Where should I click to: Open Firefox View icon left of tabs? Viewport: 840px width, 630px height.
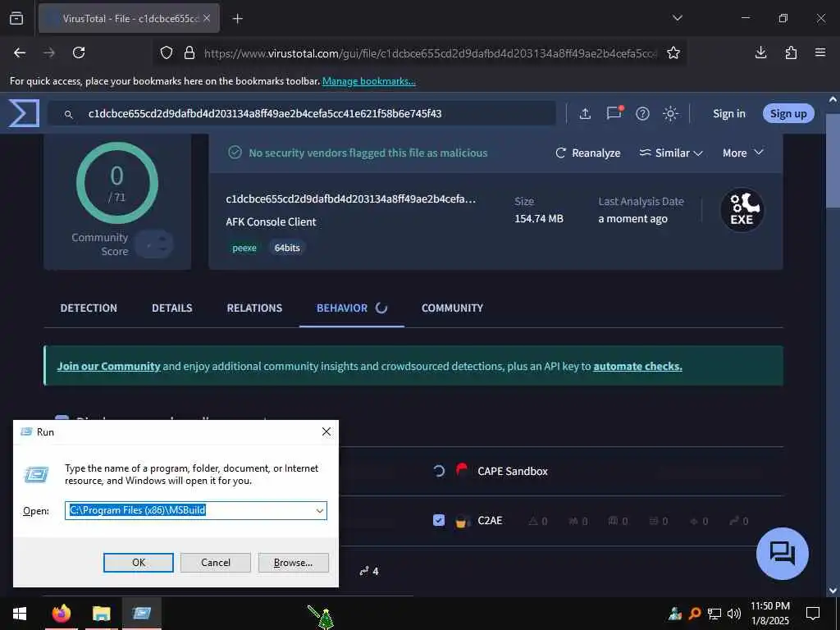16,18
